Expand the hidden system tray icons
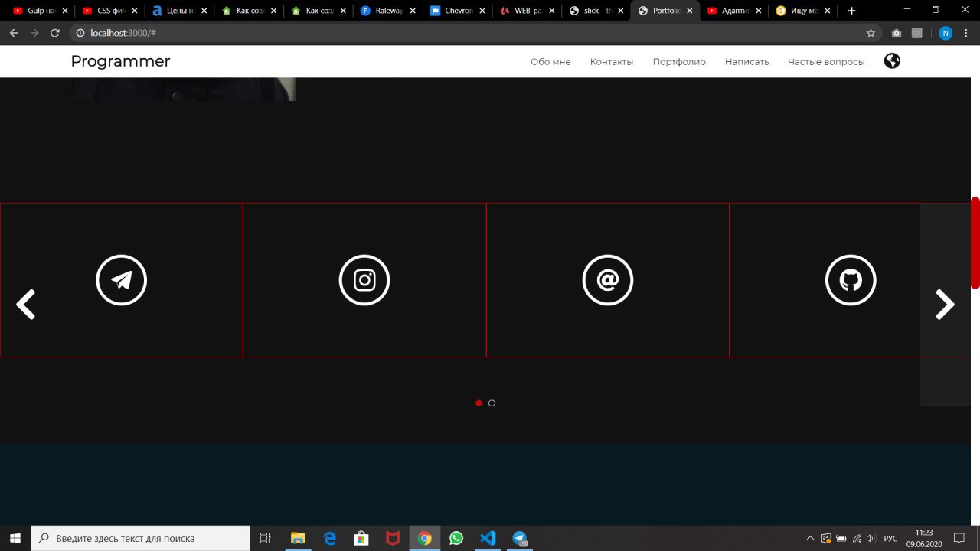The height and width of the screenshot is (551, 980). coord(810,538)
